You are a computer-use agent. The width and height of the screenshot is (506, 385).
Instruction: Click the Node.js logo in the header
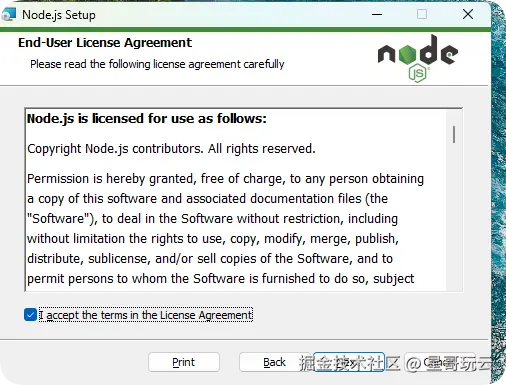click(418, 58)
